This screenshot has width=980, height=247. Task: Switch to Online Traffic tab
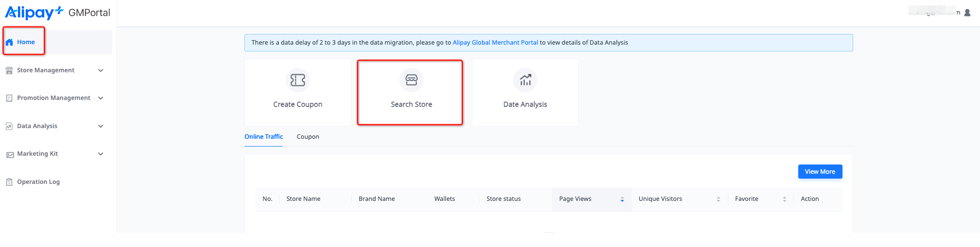pos(263,137)
